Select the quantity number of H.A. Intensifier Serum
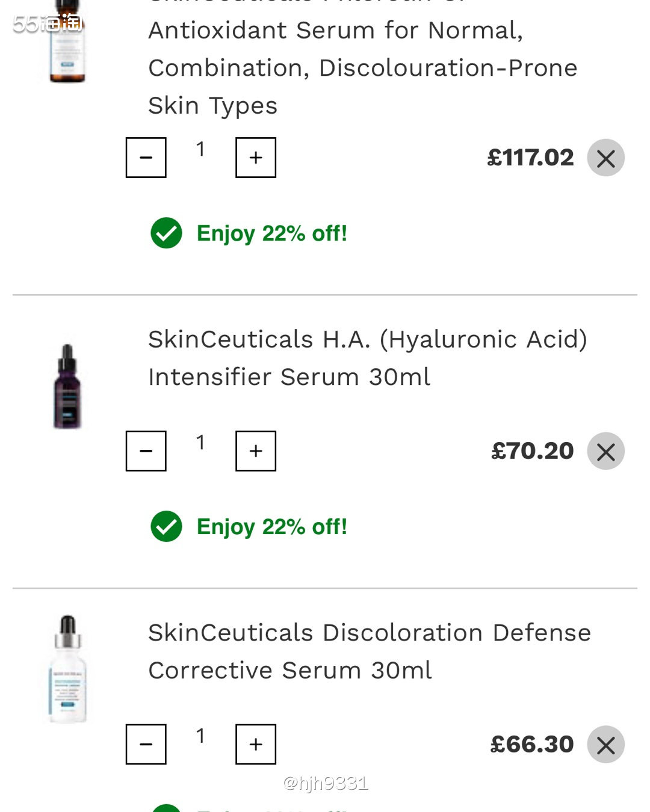 pyautogui.click(x=200, y=443)
